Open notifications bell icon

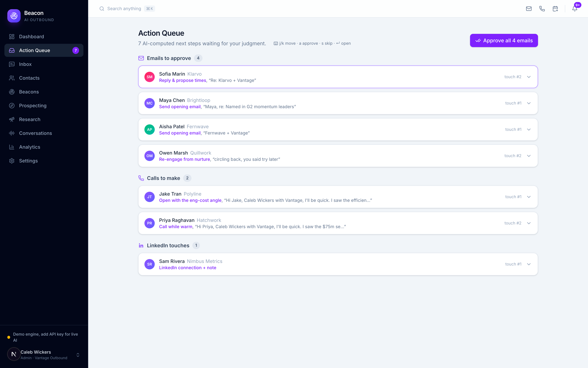(575, 9)
